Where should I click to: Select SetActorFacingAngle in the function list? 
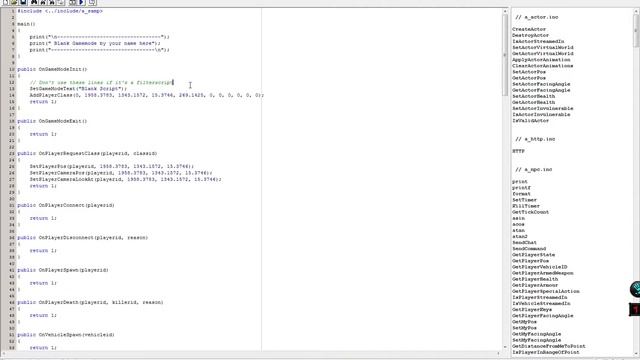pos(541,84)
